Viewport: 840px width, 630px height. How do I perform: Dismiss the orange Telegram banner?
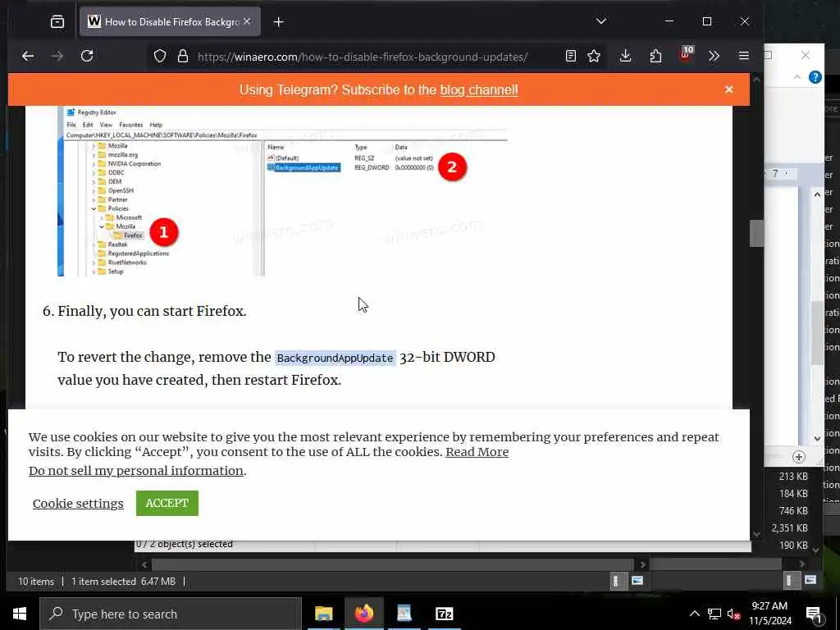tap(728, 89)
